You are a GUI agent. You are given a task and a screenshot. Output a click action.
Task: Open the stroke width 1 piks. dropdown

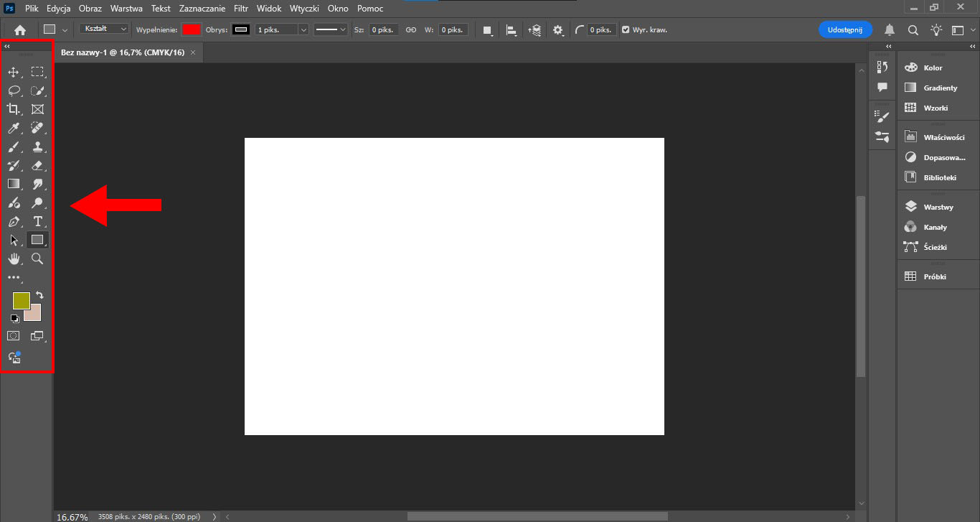pyautogui.click(x=303, y=29)
